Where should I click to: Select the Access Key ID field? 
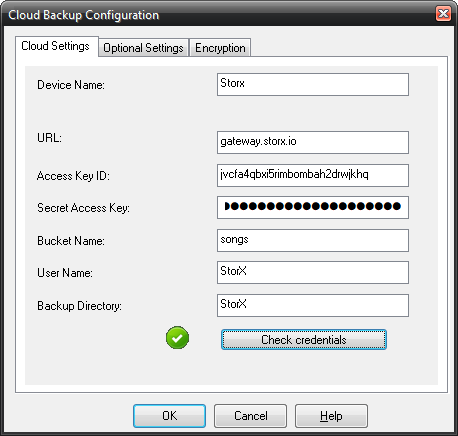(x=313, y=175)
